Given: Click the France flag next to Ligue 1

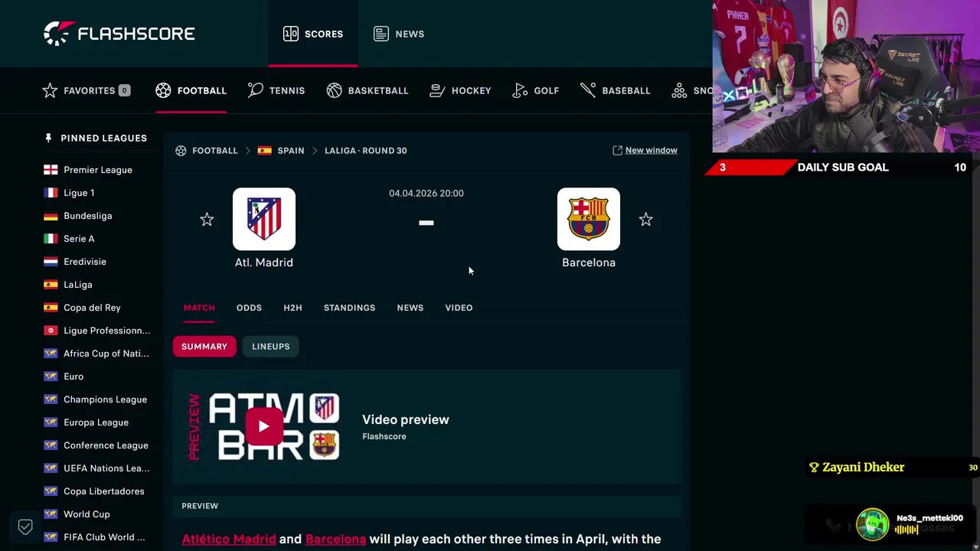Looking at the screenshot, I should coord(51,193).
